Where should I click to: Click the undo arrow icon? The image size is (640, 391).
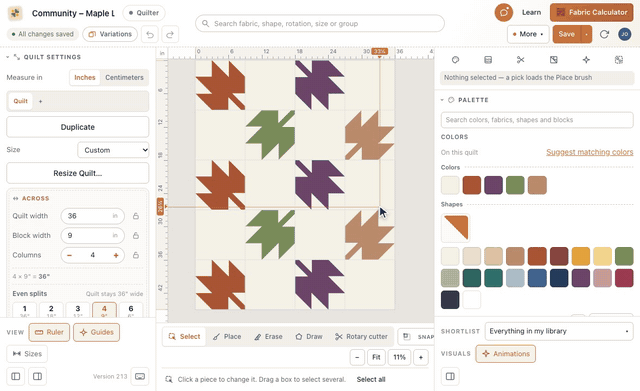tap(150, 34)
